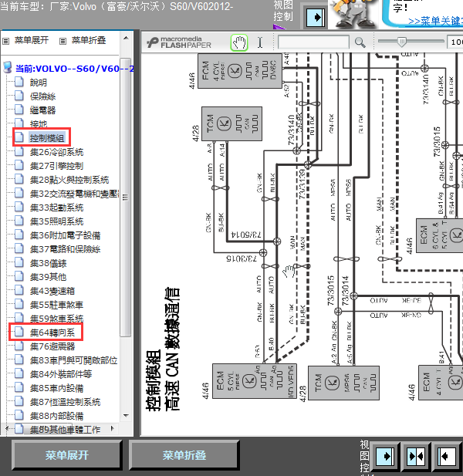This screenshot has height=476, width=463.
Task: Click the VOLVO root computer icon
Action: pos(7,68)
